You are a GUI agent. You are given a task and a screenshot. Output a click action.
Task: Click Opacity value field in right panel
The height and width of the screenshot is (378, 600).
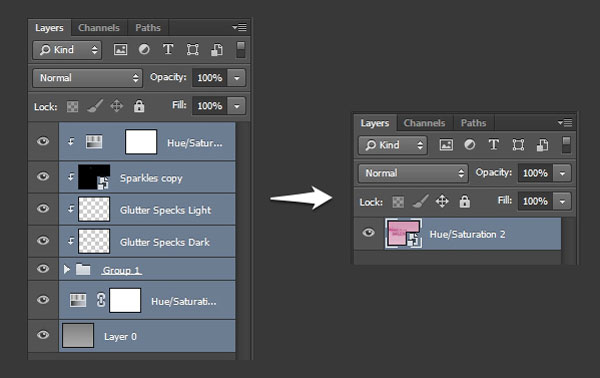point(535,173)
